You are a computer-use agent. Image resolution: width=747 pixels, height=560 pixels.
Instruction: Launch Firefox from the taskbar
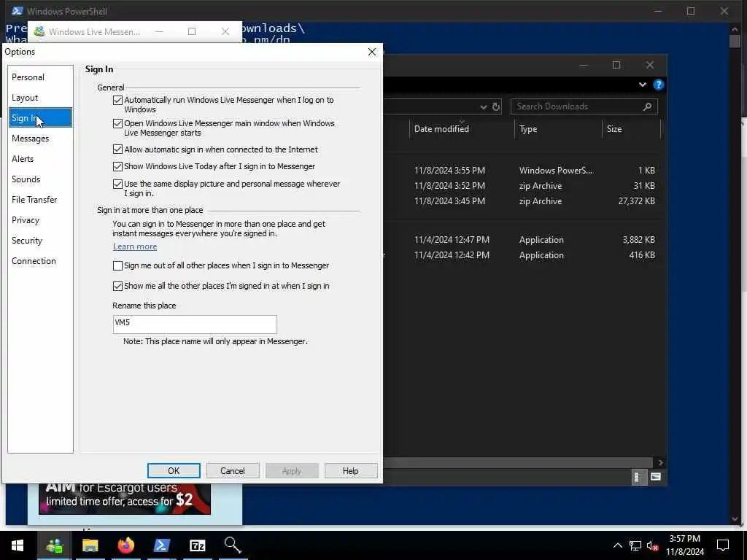tap(125, 545)
